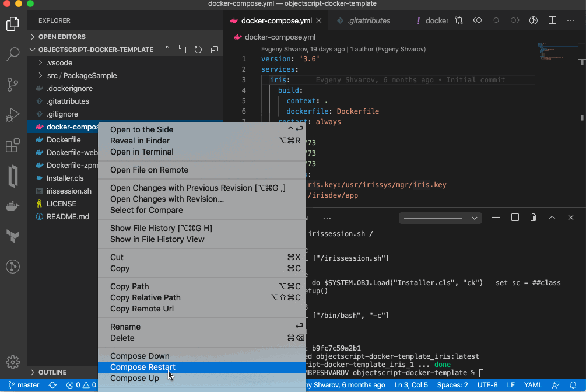Click the compare changes icon on the toolbar
This screenshot has height=392, width=586.
tap(496, 19)
